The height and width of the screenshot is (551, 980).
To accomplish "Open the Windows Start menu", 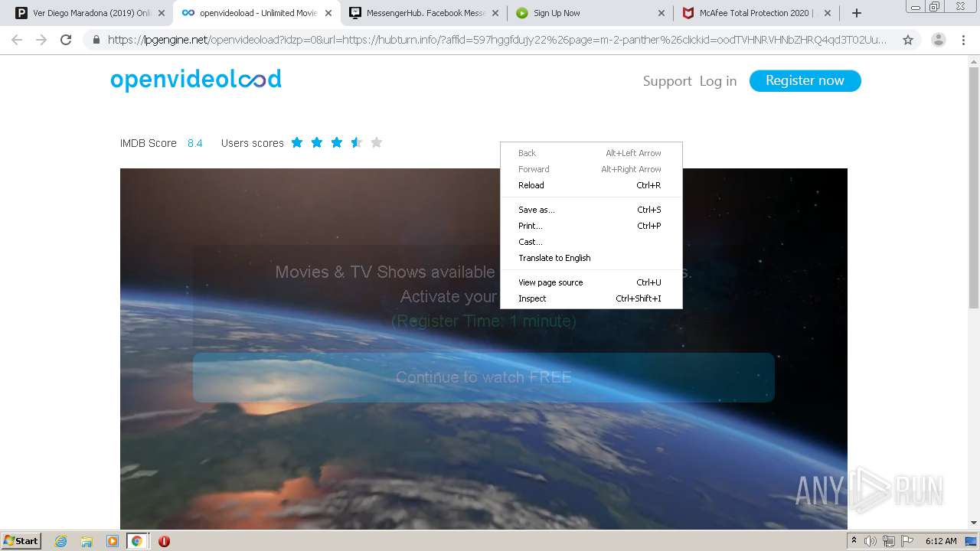I will click(21, 541).
